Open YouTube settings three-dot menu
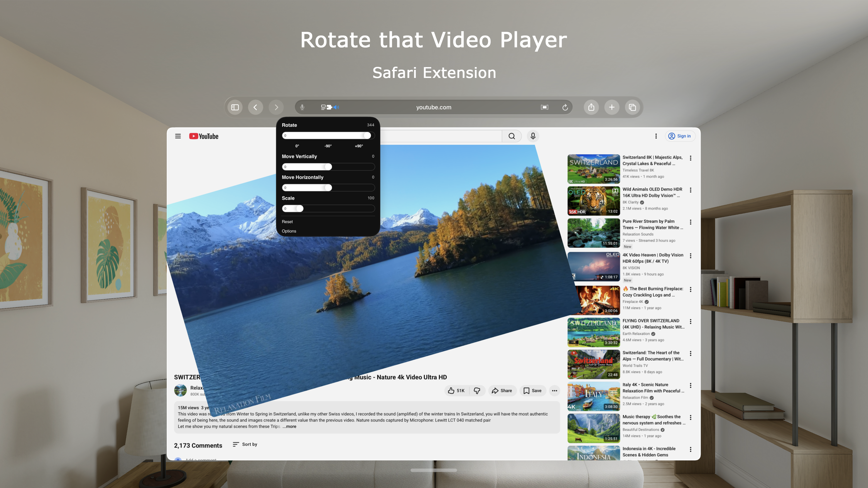 (x=656, y=136)
